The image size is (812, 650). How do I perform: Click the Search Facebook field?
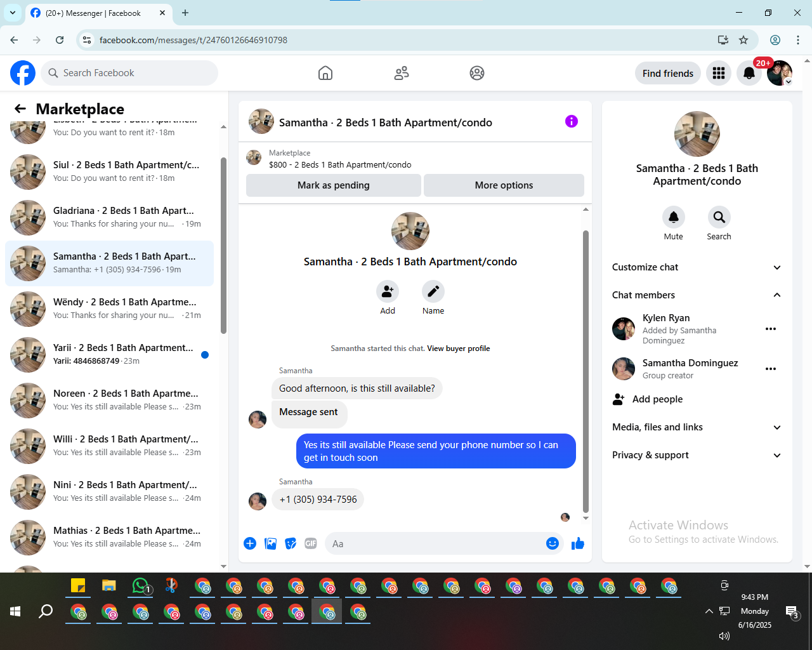tap(129, 73)
